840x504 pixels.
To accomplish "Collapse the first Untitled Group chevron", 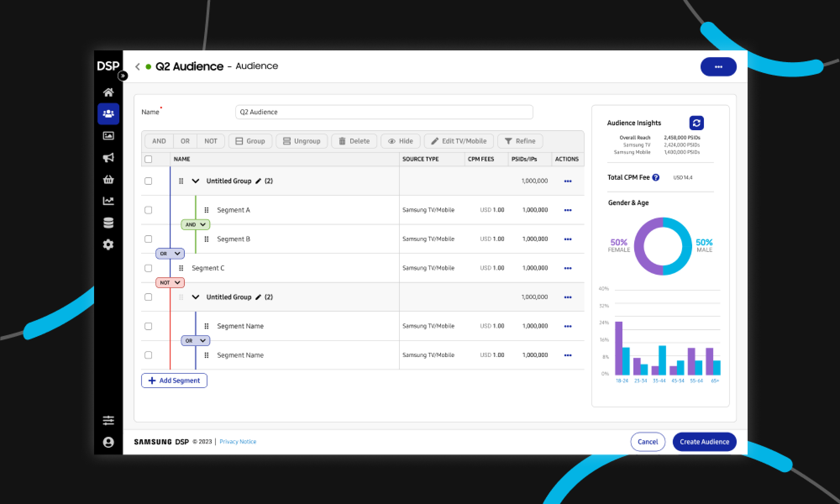I will point(195,181).
